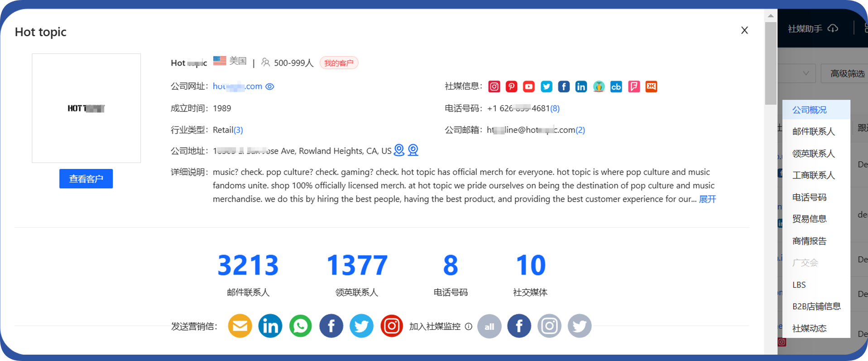Screen dimensions: 868x361
Task: Click the 高级筛选 button in background
Action: (845, 73)
